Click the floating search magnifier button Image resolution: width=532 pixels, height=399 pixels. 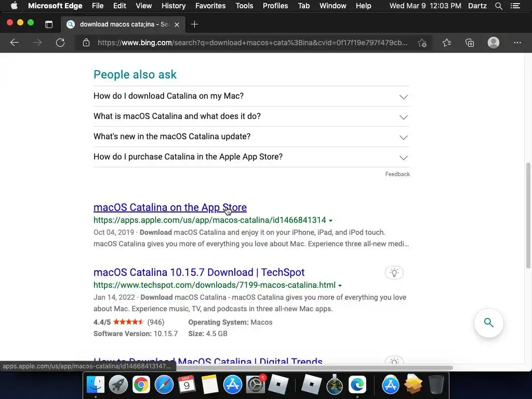tap(488, 323)
